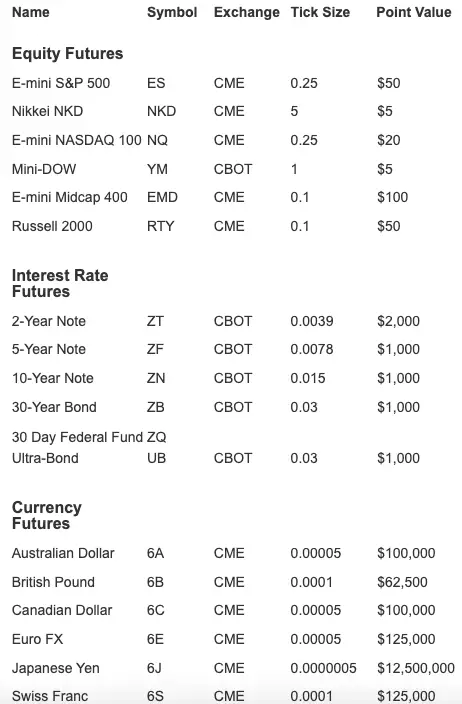Click the UB symbol for Ultra-Bond
Image resolution: width=462 pixels, height=704 pixels.
point(157,458)
